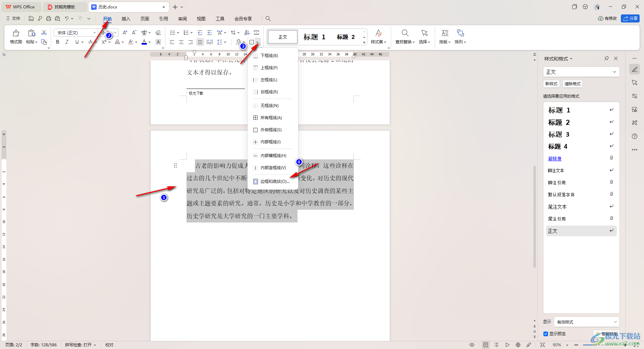Center align the paragraph
This screenshot has width=644, height=349.
pyautogui.click(x=181, y=42)
